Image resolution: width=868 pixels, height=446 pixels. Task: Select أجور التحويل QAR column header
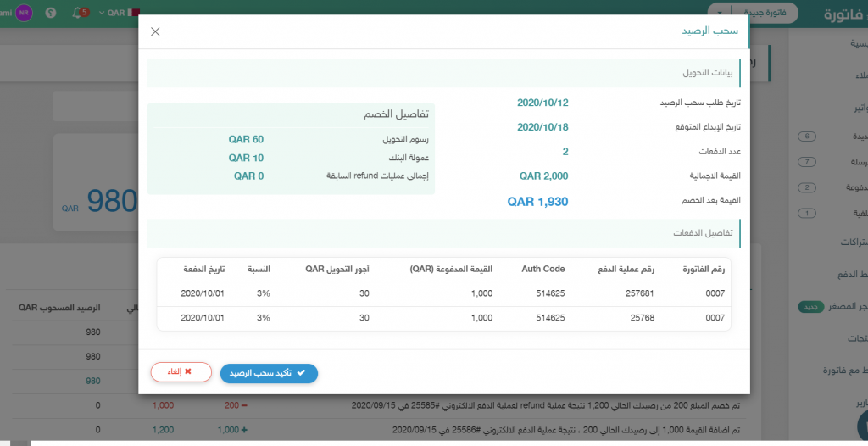tap(337, 270)
